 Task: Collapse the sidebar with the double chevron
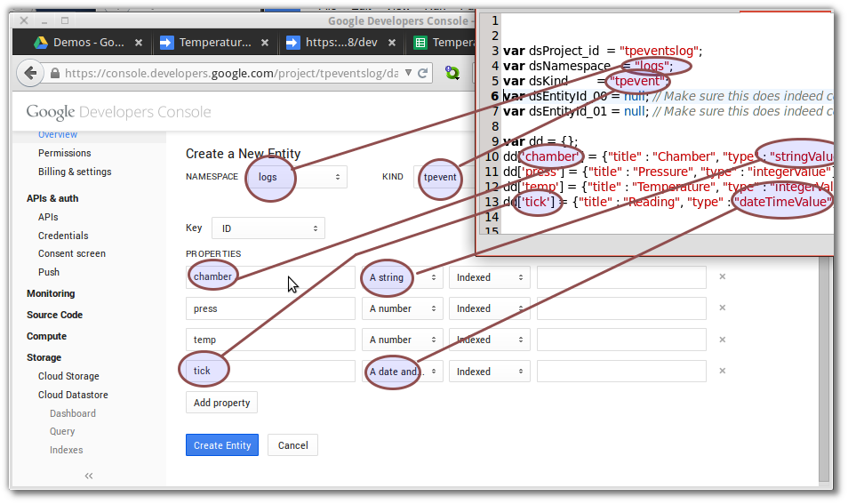(x=89, y=476)
